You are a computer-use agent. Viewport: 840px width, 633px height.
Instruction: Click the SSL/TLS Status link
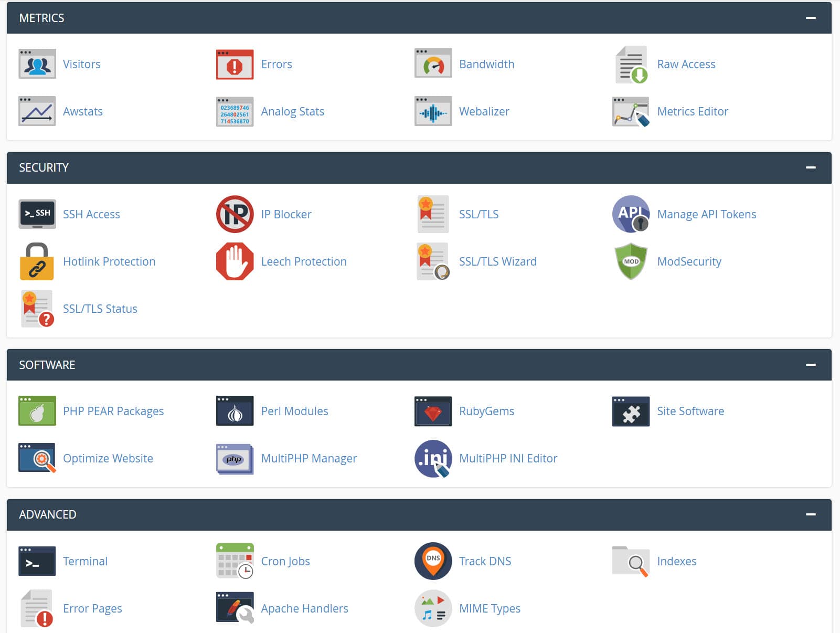[x=100, y=309]
